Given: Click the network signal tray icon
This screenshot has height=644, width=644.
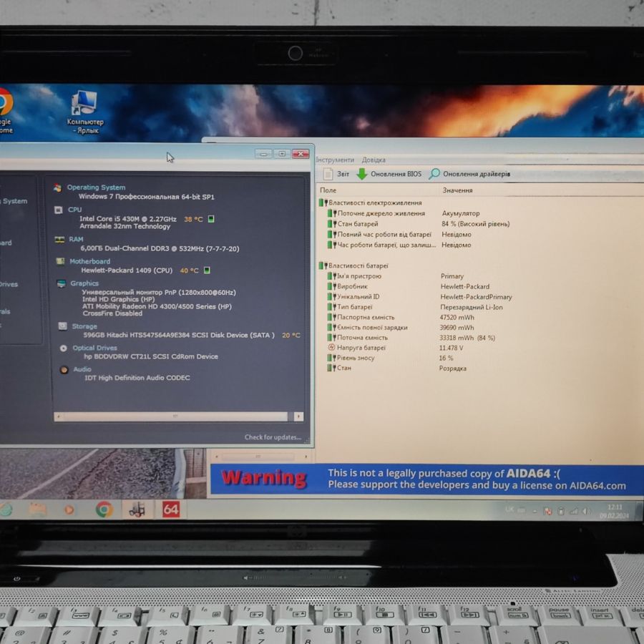Looking at the screenshot, I should [x=574, y=511].
